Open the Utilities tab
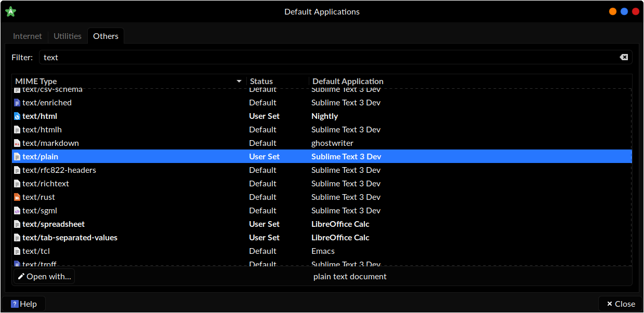 pyautogui.click(x=68, y=36)
